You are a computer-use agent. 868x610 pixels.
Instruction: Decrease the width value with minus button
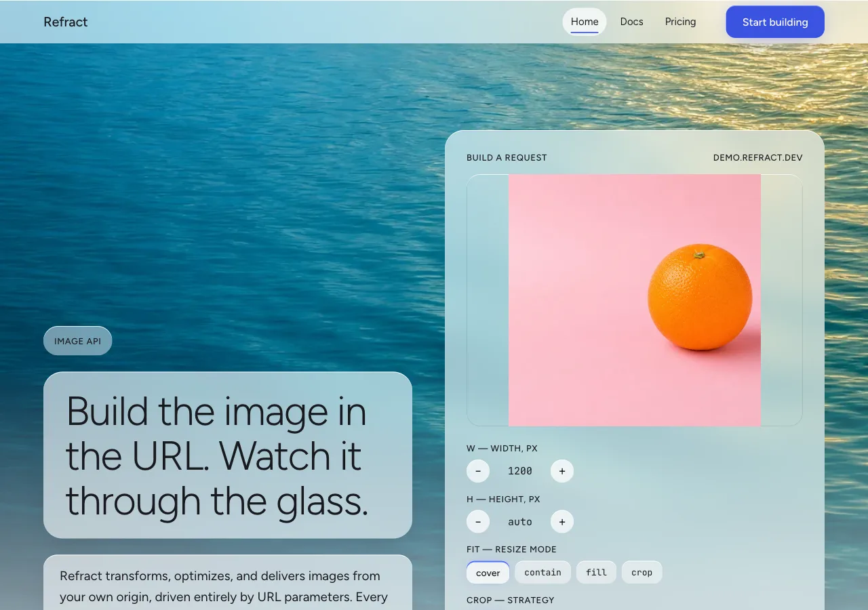[x=478, y=471]
